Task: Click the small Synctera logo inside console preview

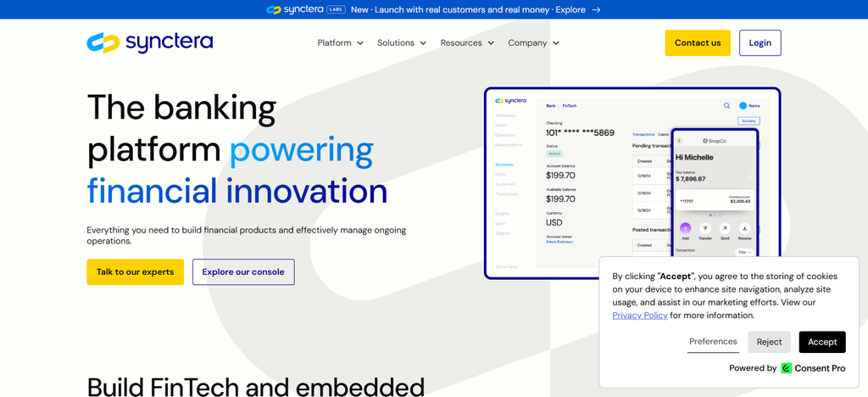Action: pyautogui.click(x=510, y=101)
